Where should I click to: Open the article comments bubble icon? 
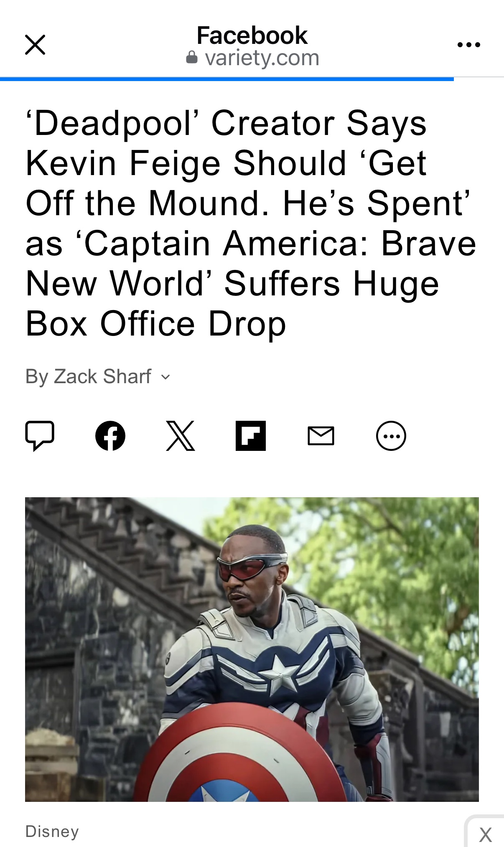tap(40, 436)
